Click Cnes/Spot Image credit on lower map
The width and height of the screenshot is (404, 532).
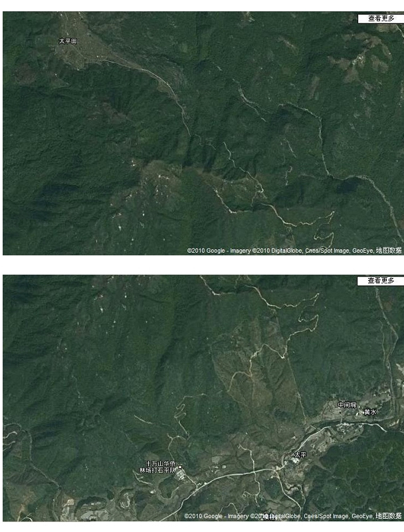(326, 516)
